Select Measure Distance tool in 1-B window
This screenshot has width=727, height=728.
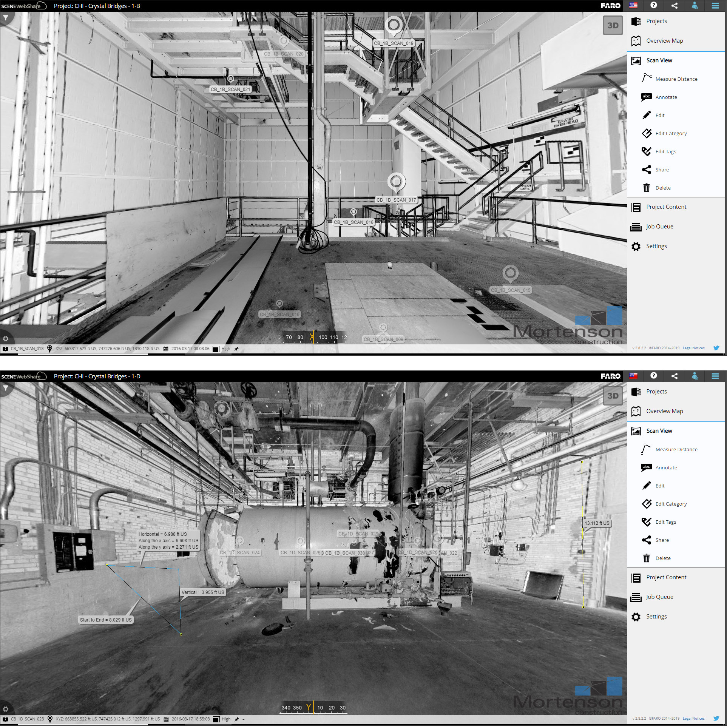click(x=676, y=79)
